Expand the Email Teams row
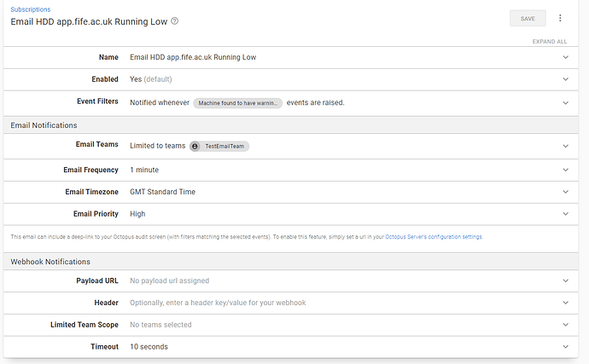Viewport: 589px width, 364px height. point(565,147)
